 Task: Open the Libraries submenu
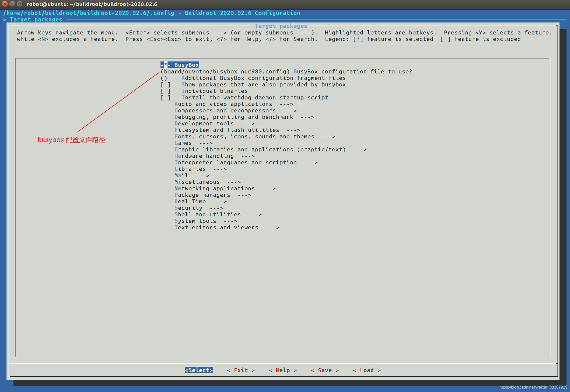point(200,169)
